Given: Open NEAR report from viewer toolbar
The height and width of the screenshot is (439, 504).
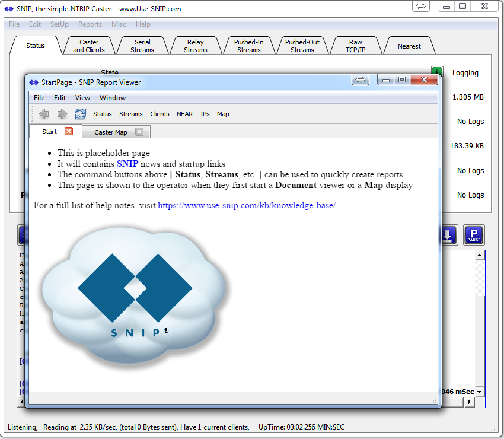Looking at the screenshot, I should pos(184,114).
